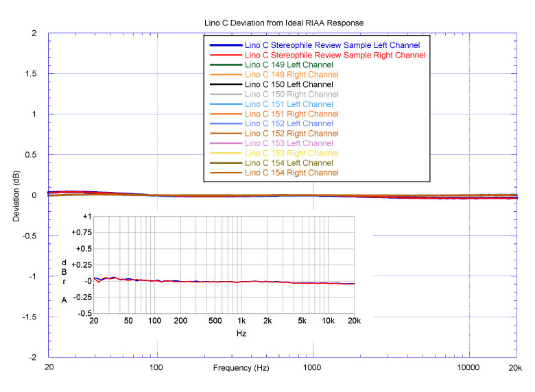Viewport: 535px width, 392px height.
Task: Click the pink line swatch for 153 Left Channel
Action: point(226,143)
